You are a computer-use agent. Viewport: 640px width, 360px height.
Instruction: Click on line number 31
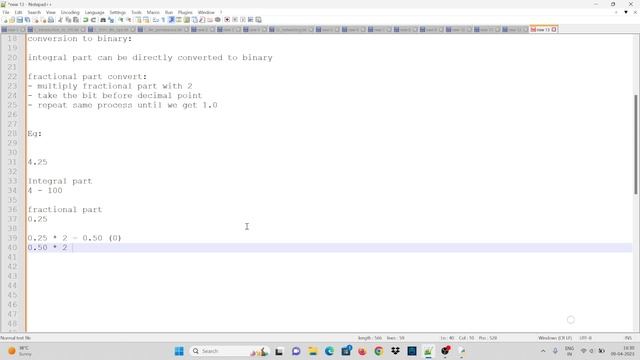(12, 162)
